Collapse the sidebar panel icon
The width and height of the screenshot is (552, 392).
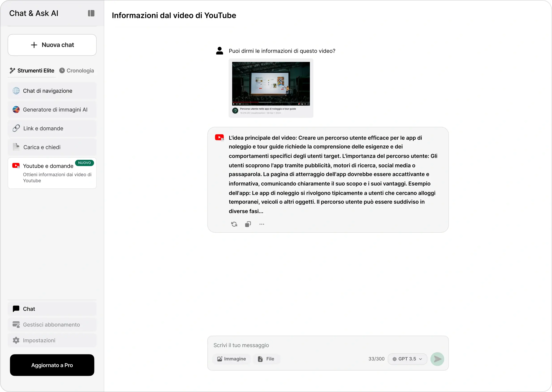point(91,13)
